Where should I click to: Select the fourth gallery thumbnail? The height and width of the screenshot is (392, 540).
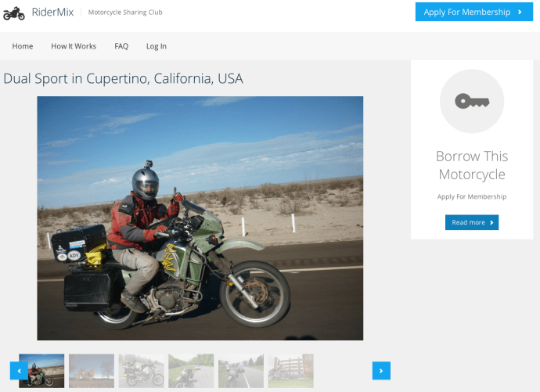pyautogui.click(x=191, y=371)
